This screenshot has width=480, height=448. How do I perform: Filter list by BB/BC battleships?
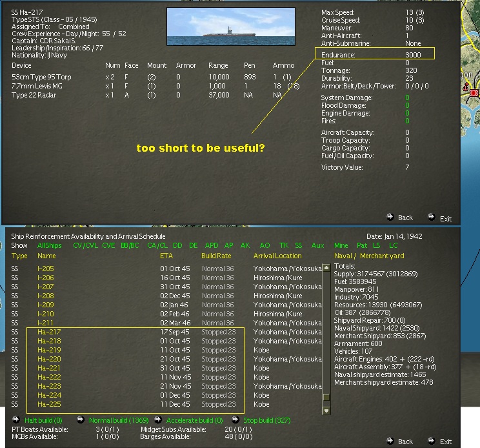click(130, 245)
